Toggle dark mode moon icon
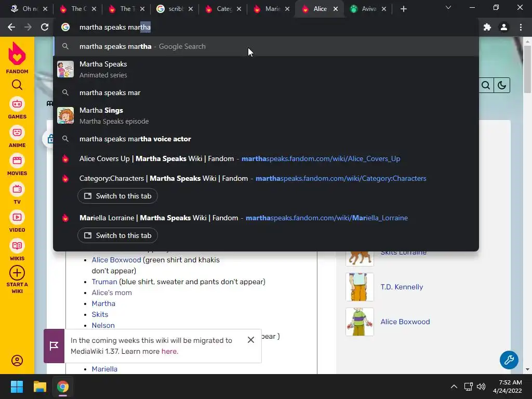 click(502, 85)
